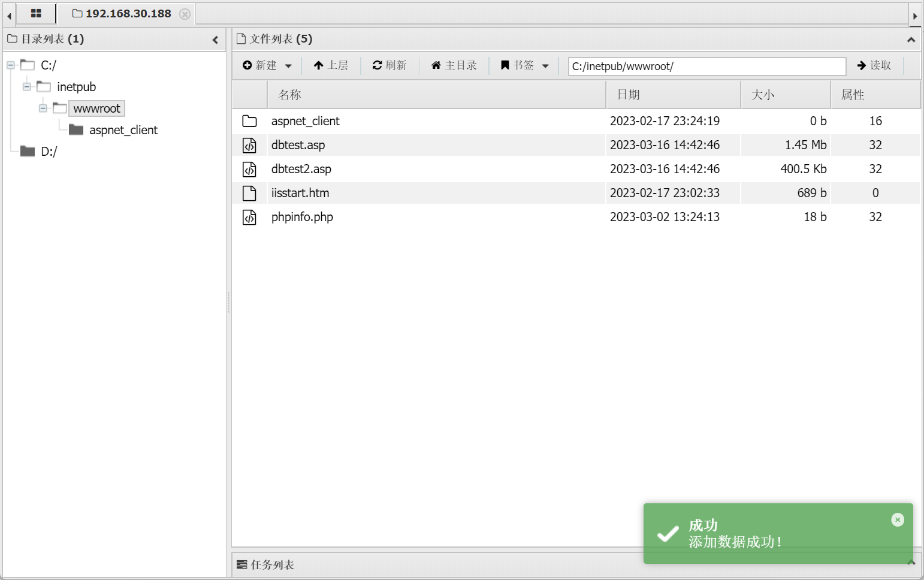
Task: Click the 添加数据成功 message text
Action: click(x=735, y=542)
